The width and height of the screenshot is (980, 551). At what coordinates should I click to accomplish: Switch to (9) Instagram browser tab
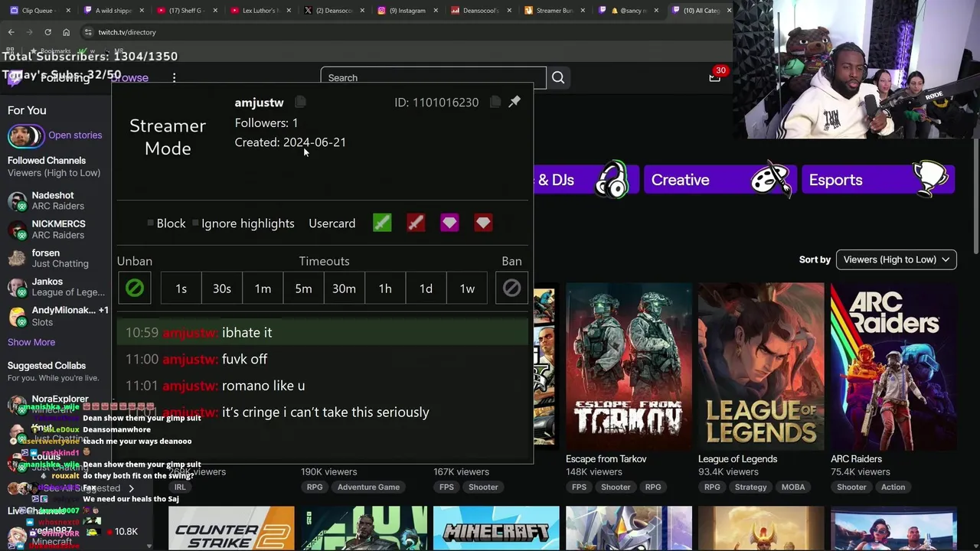click(407, 11)
